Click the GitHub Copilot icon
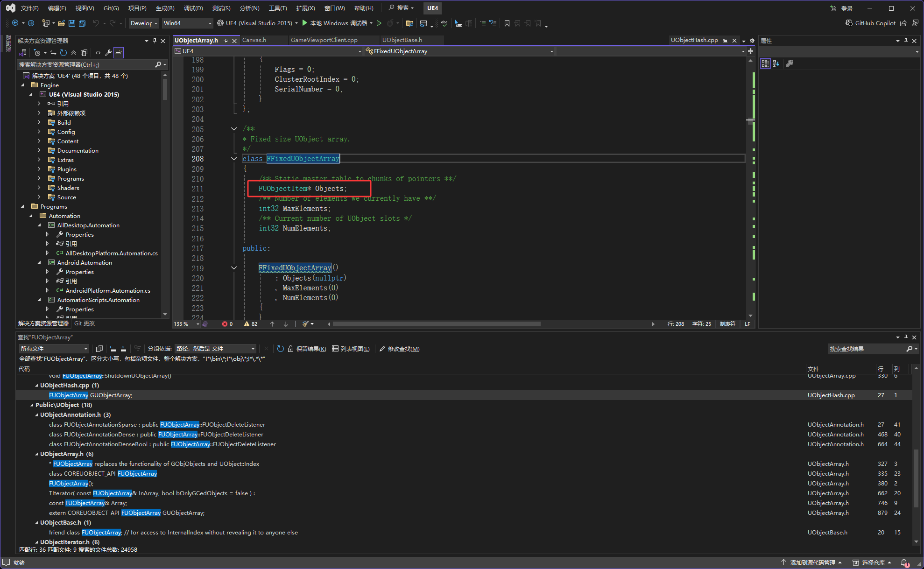 point(849,23)
